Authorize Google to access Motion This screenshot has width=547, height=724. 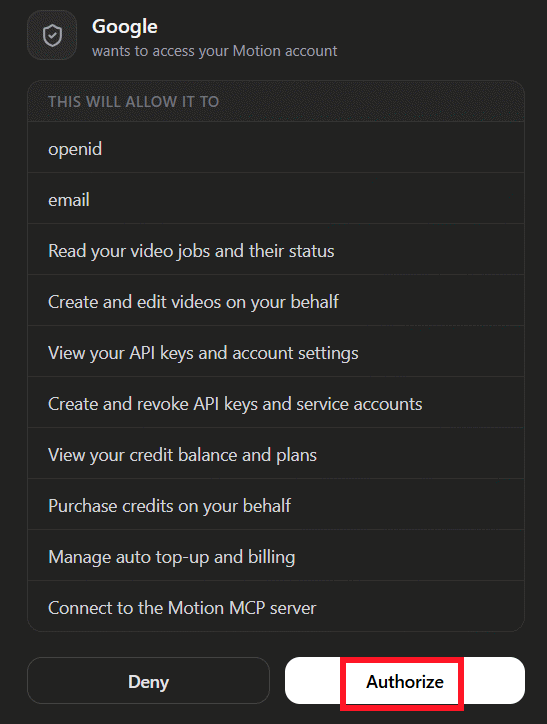pyautogui.click(x=405, y=681)
